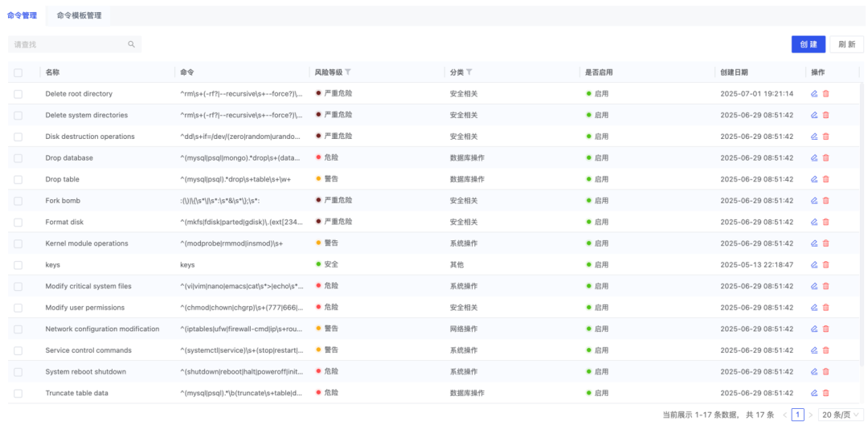The height and width of the screenshot is (425, 868).
Task: Click the previous page arrow
Action: (785, 415)
